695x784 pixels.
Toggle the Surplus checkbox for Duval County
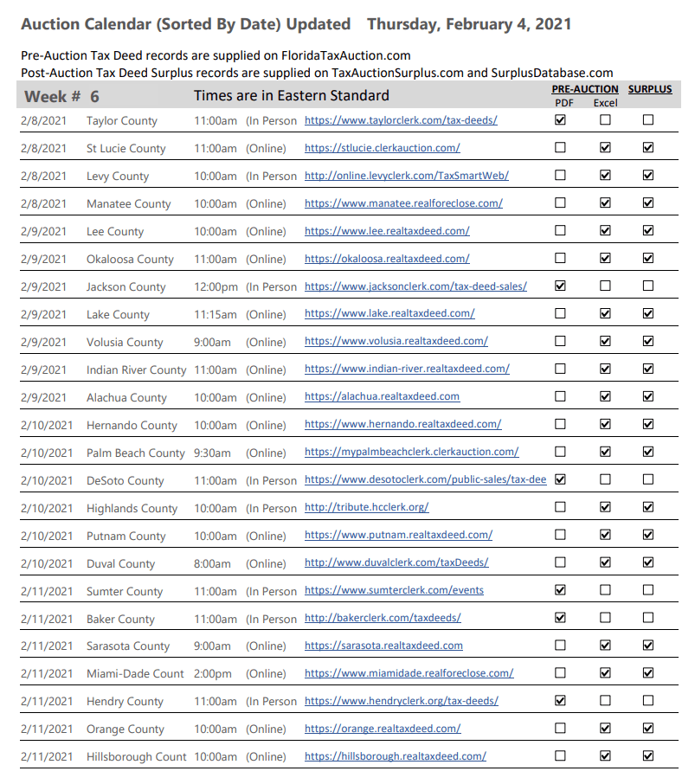pyautogui.click(x=648, y=562)
